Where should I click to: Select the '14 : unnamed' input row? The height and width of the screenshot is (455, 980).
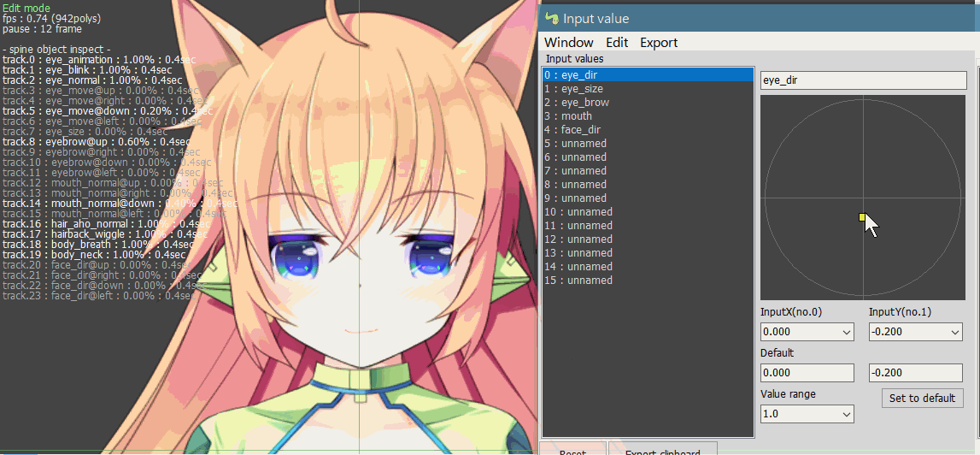coord(648,267)
